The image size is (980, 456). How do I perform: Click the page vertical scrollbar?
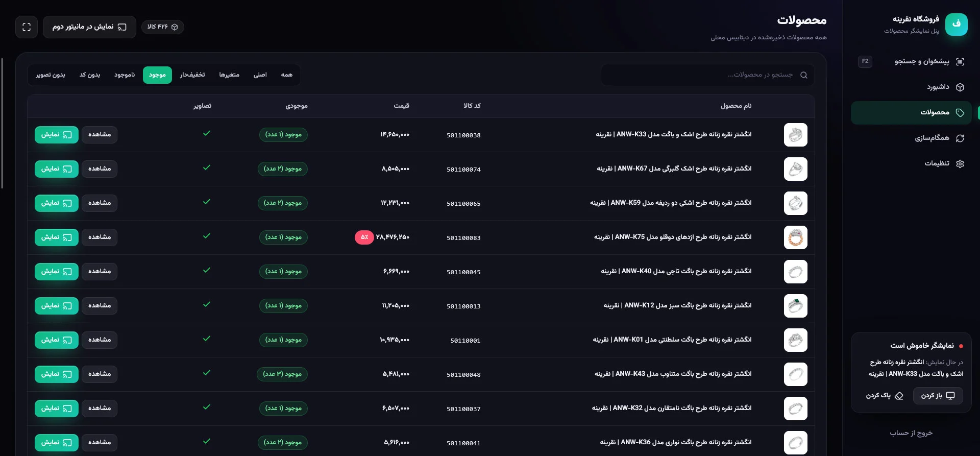(x=2, y=123)
